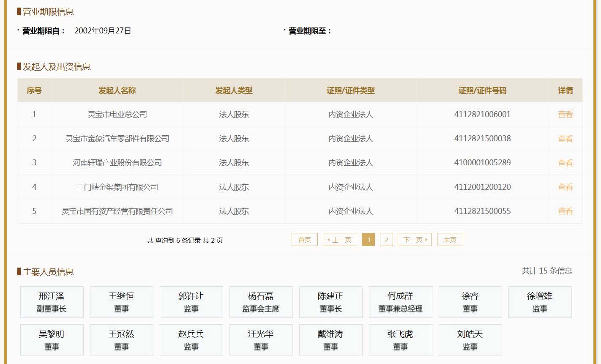601x364 pixels.
Task: Open details link for 灵宝市电业总公司
Action: coord(565,114)
